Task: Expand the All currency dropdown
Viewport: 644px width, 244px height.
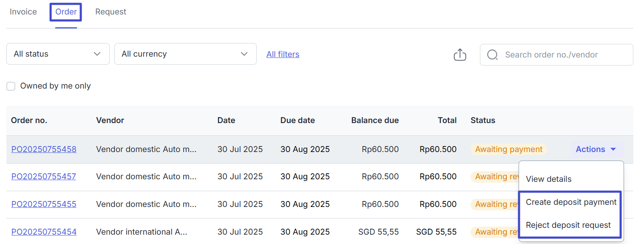Action: tap(185, 54)
